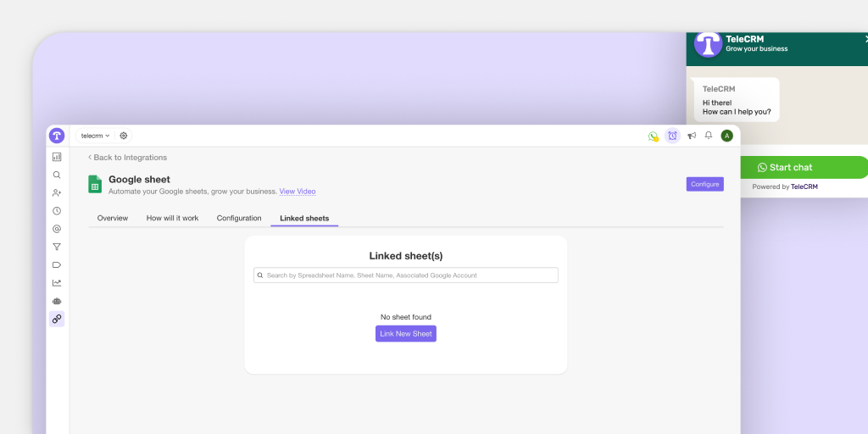Expand the telecrm workspace dropdown
868x434 pixels.
pyautogui.click(x=96, y=136)
